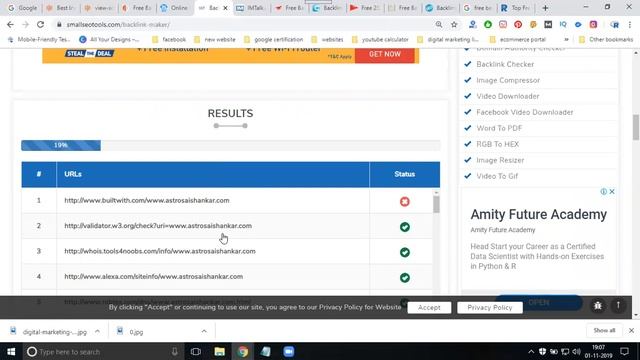
Task: Open facebook bookmark folder
Action: tap(169, 40)
